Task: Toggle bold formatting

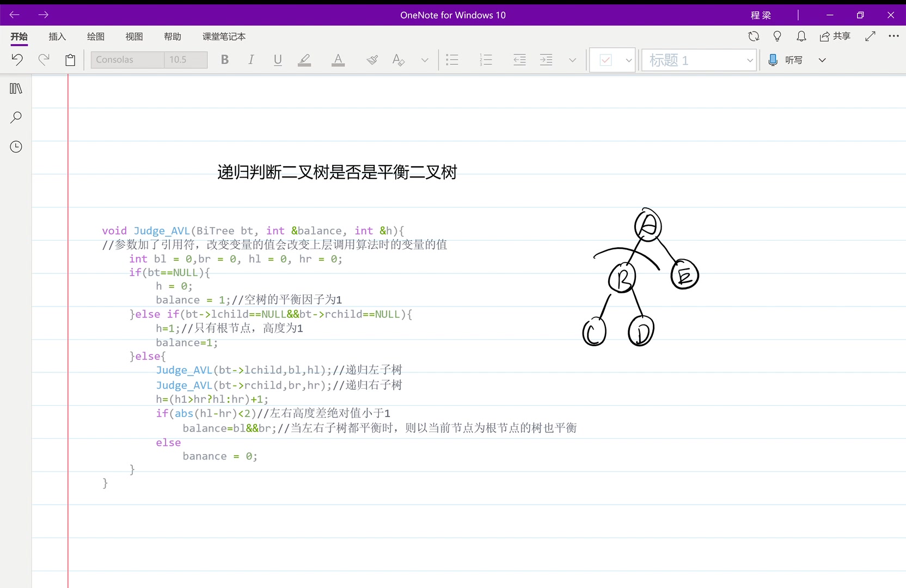Action: click(x=224, y=60)
